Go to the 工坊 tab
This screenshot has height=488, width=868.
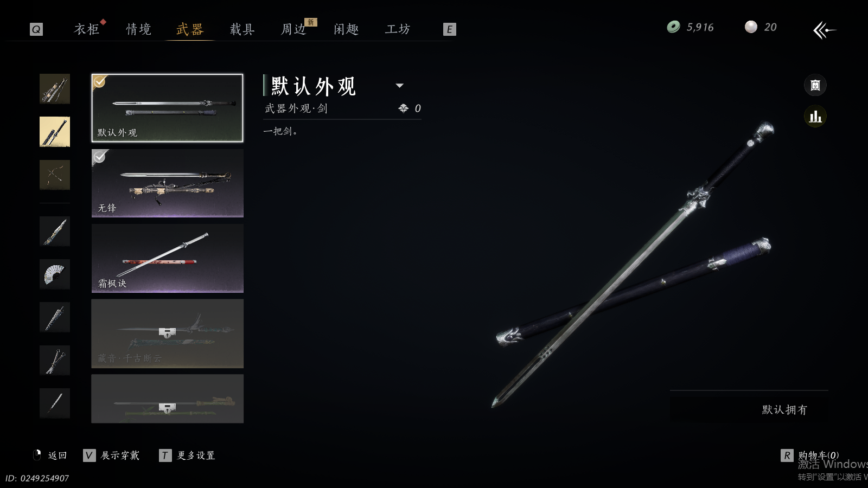pos(398,29)
